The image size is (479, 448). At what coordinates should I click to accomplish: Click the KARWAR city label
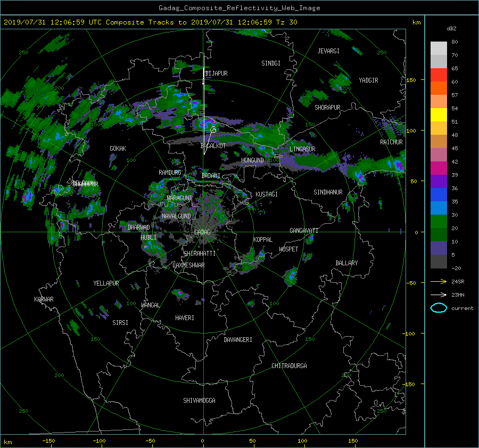click(x=44, y=299)
